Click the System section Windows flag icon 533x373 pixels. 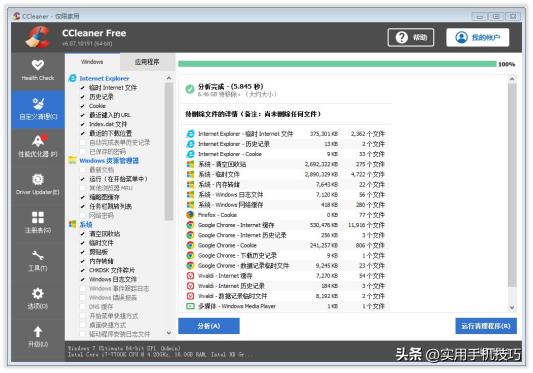pos(72,224)
